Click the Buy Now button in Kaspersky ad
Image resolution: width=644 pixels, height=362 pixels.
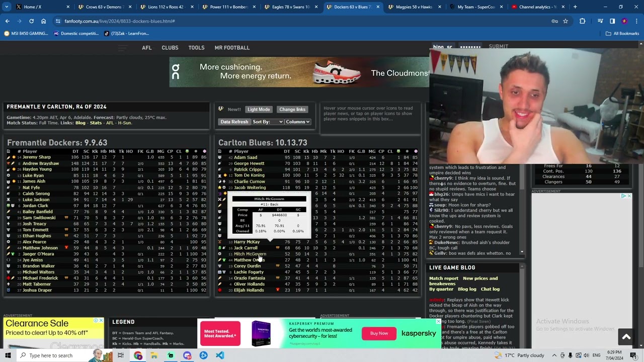click(379, 333)
